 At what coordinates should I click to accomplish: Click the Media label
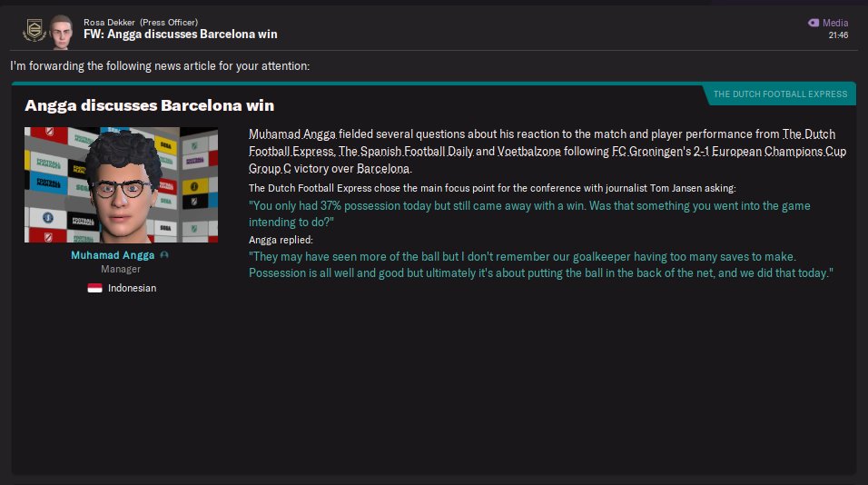tap(834, 23)
